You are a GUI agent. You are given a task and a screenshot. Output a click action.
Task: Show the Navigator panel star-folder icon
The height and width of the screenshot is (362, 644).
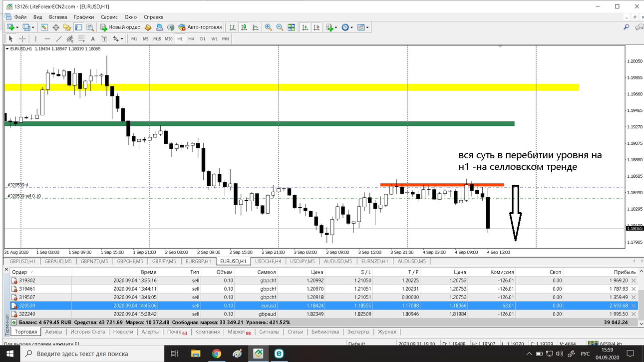click(67, 27)
